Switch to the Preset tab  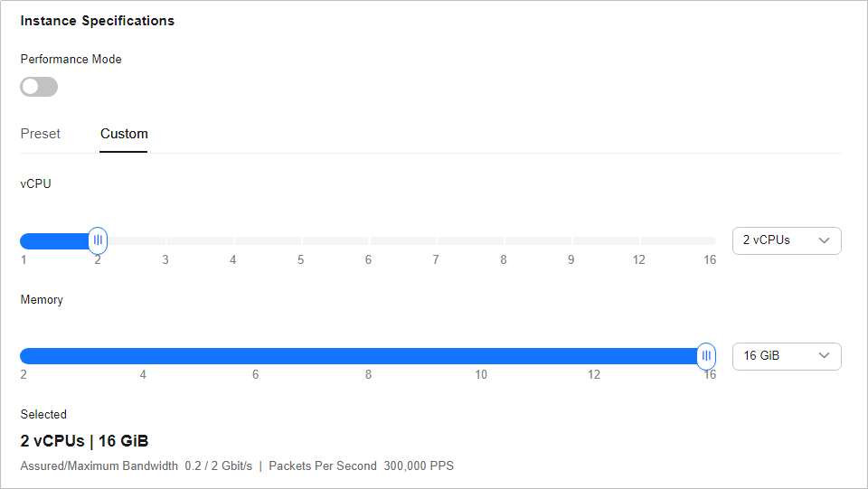(41, 134)
